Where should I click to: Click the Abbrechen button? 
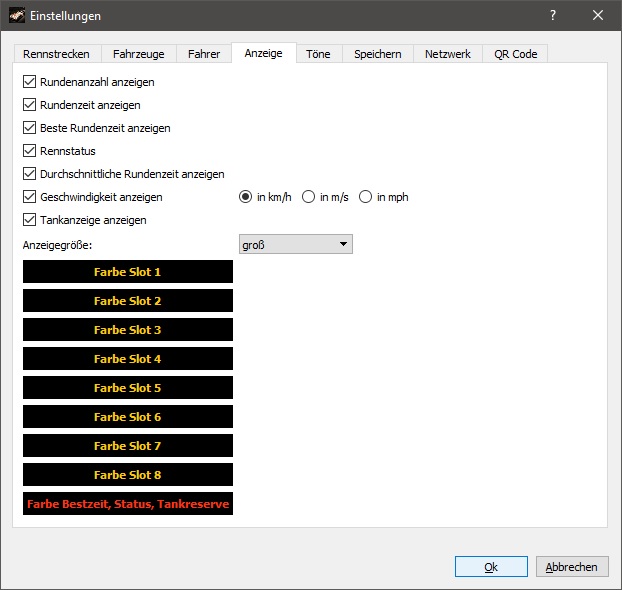(x=572, y=567)
